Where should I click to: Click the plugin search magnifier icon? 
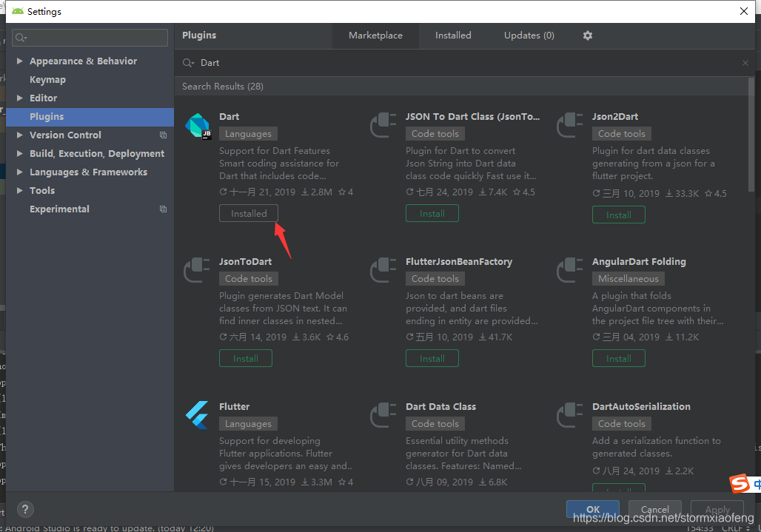[188, 63]
